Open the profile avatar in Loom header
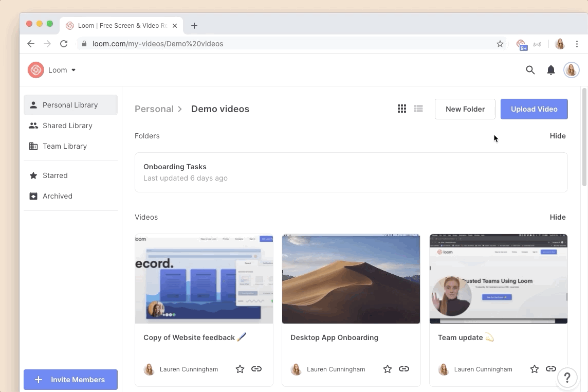The width and height of the screenshot is (588, 392). [571, 70]
